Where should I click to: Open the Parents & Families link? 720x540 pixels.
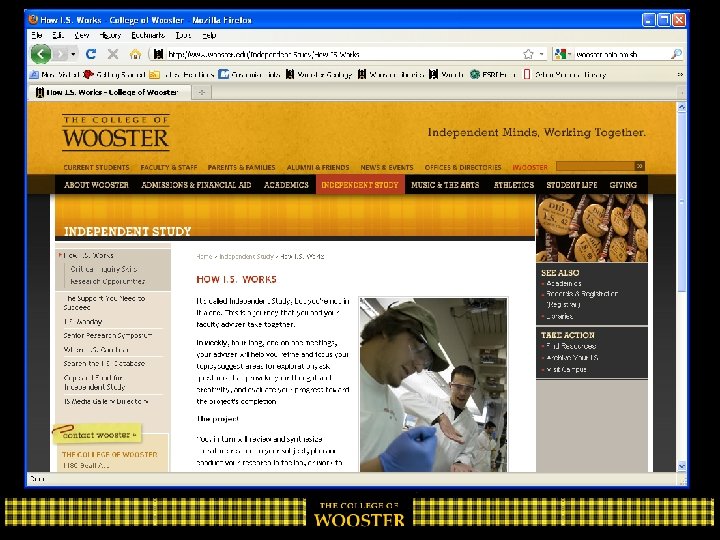click(x=242, y=168)
